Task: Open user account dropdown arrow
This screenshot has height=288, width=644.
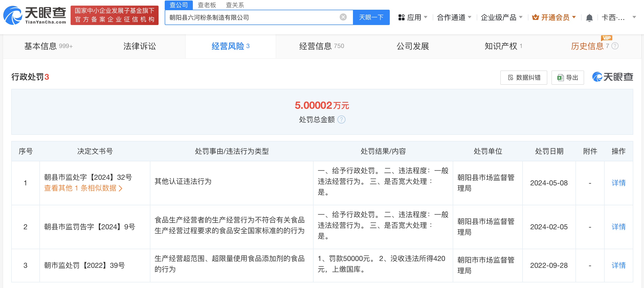Action: pyautogui.click(x=634, y=17)
